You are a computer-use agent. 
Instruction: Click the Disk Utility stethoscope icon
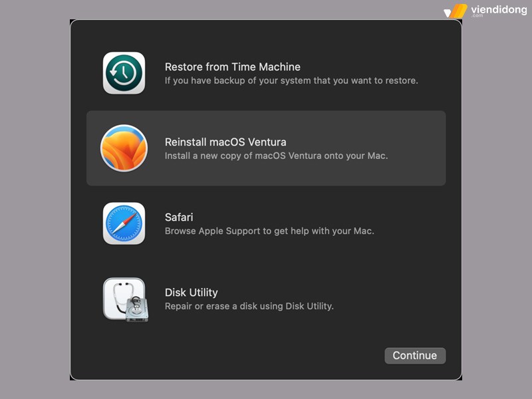(126, 299)
